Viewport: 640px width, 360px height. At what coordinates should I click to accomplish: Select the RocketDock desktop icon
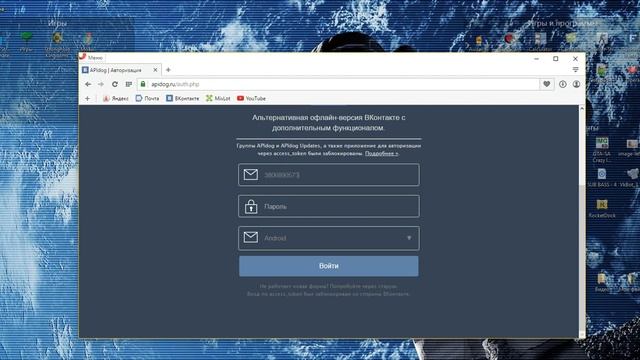pos(602,208)
